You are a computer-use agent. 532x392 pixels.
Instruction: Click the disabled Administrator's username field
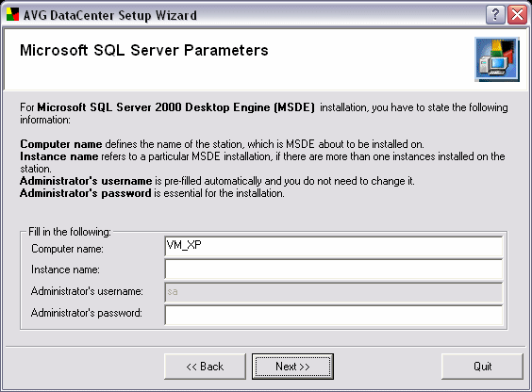[333, 292]
